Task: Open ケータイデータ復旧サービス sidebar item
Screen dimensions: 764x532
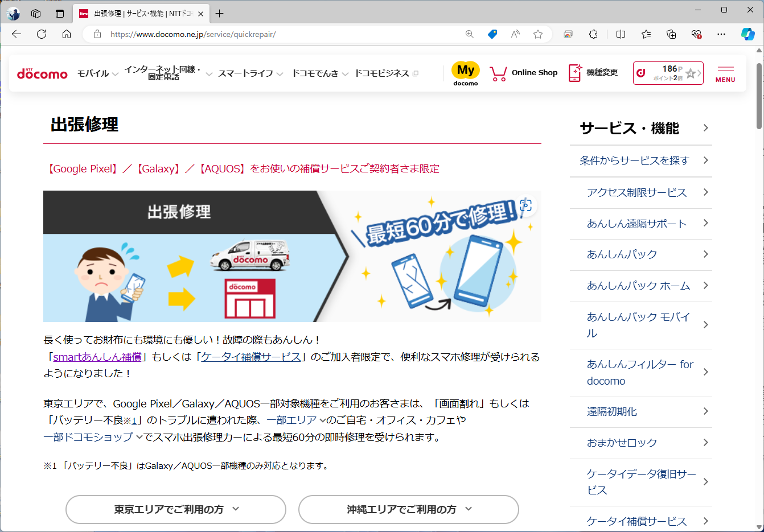Action: [x=641, y=482]
